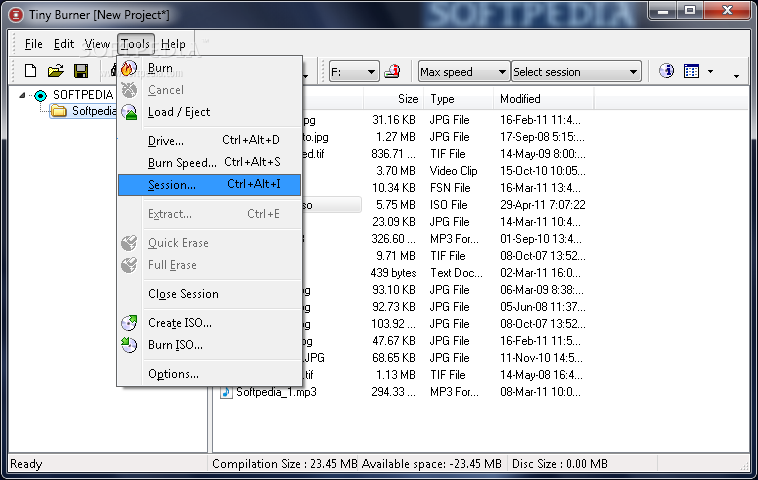Click the 9.71 MB size cell
Screen dimensions: 758x480
pyautogui.click(x=395, y=256)
